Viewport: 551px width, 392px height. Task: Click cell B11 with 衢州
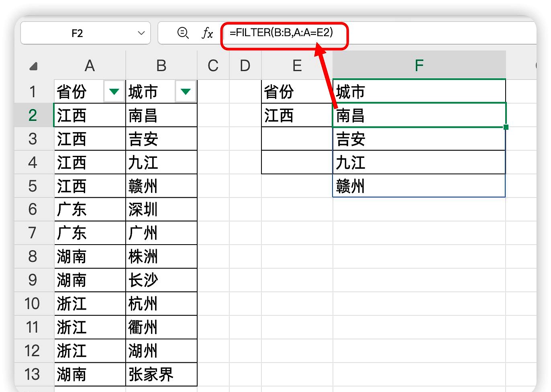[x=161, y=327]
